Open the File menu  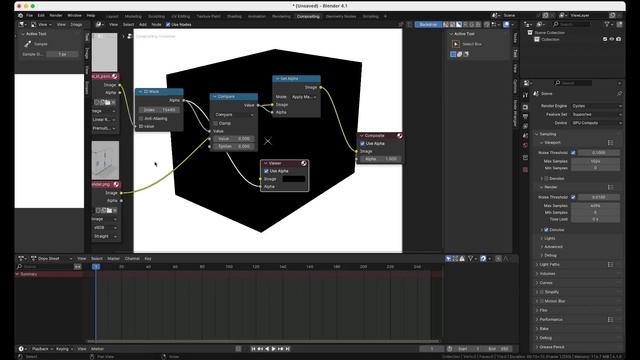pos(29,16)
